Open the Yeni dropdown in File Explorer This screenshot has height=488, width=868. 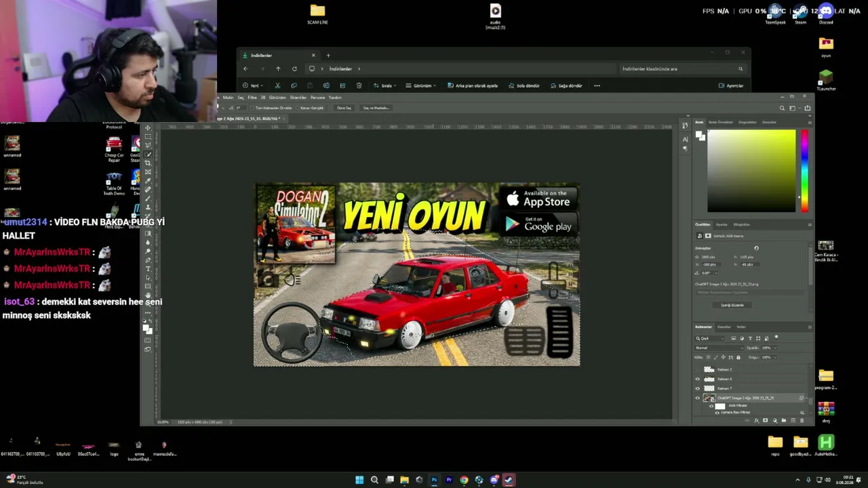point(252,86)
